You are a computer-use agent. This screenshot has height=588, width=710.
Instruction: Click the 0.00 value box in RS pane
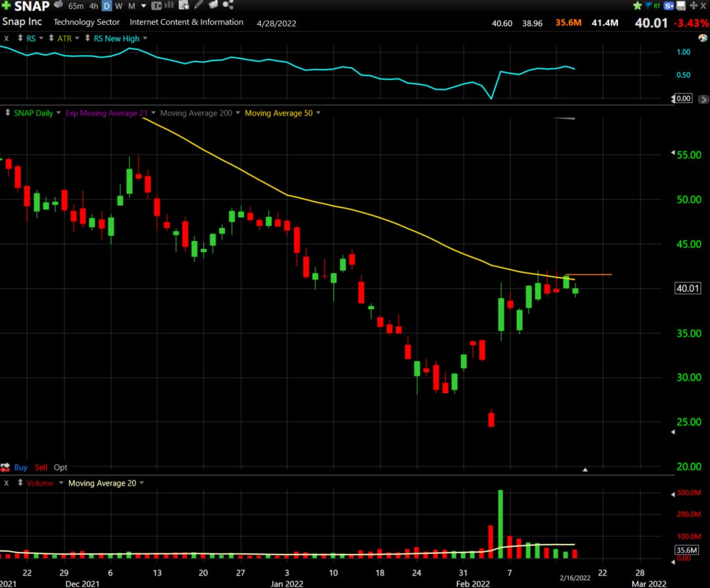684,98
